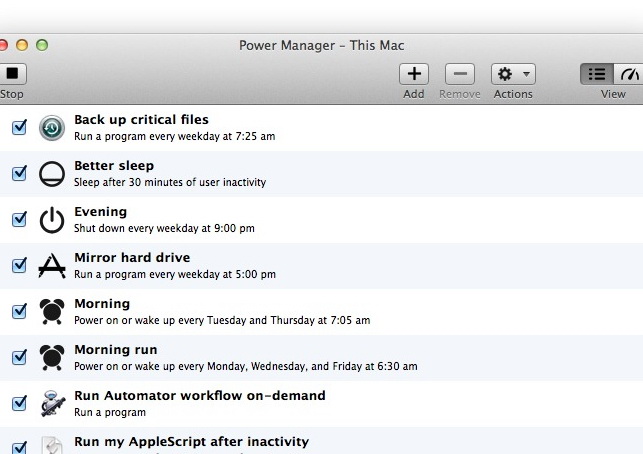This screenshot has width=643, height=454.
Task: Click the Remove minus toolbar button
Action: coord(459,74)
